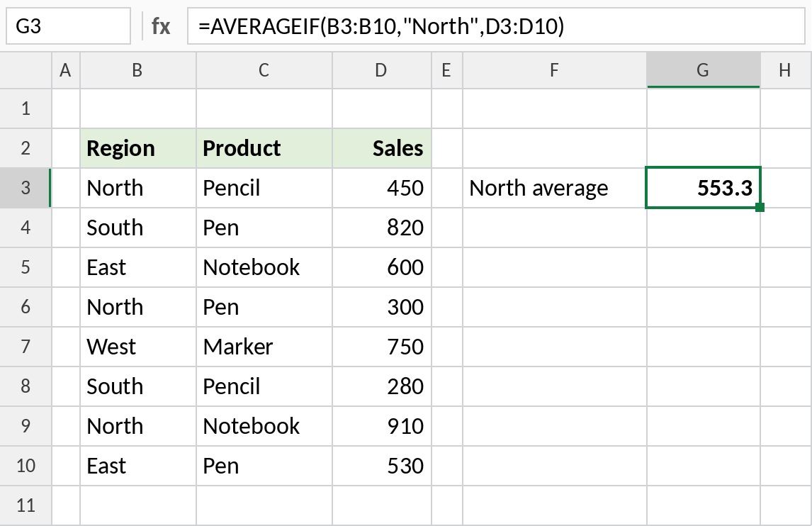Click the Region header cell
Image resolution: width=812 pixels, height=526 pixels.
pos(138,148)
